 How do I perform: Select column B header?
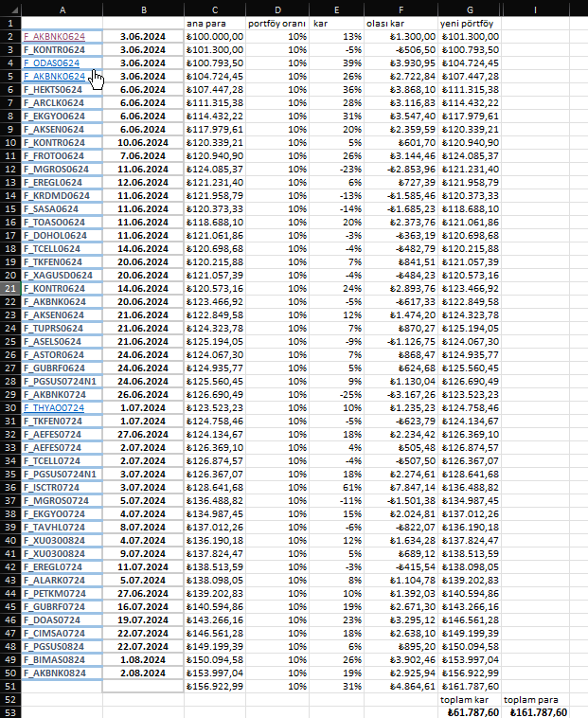point(144,10)
